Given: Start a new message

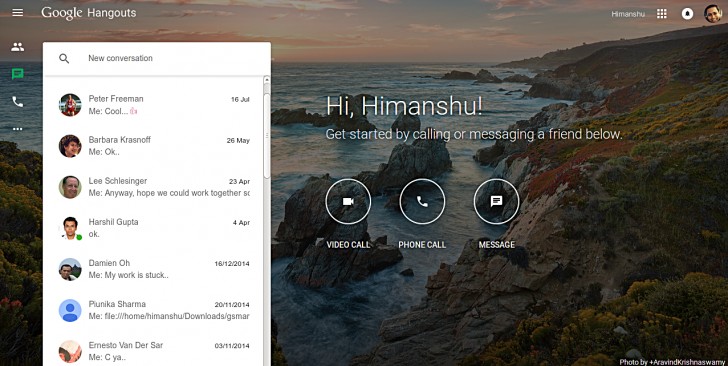Looking at the screenshot, I should pos(496,202).
